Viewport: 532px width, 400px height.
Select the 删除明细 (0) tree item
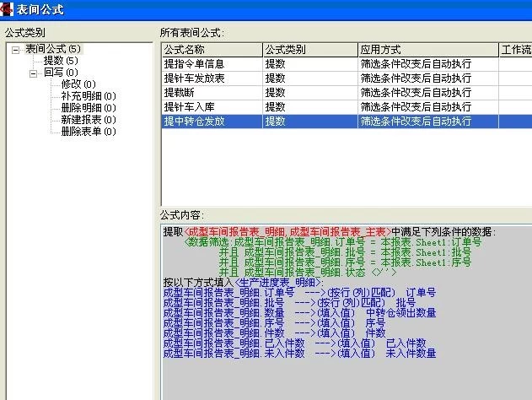coord(88,108)
